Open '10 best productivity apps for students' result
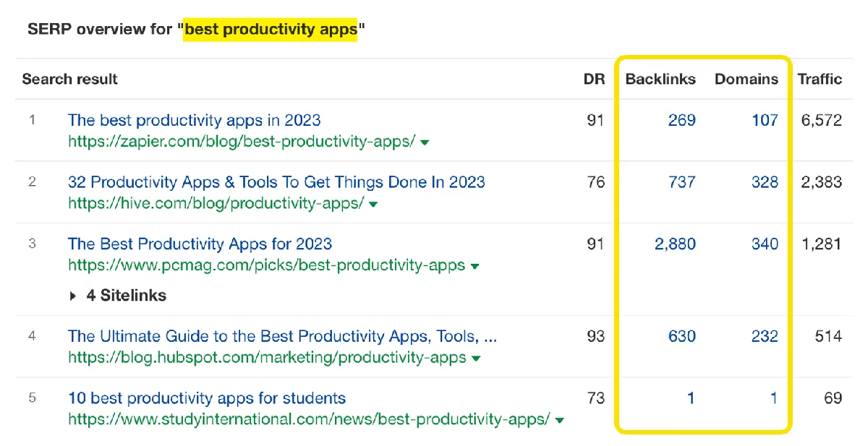This screenshot has height=446, width=868. [207, 398]
